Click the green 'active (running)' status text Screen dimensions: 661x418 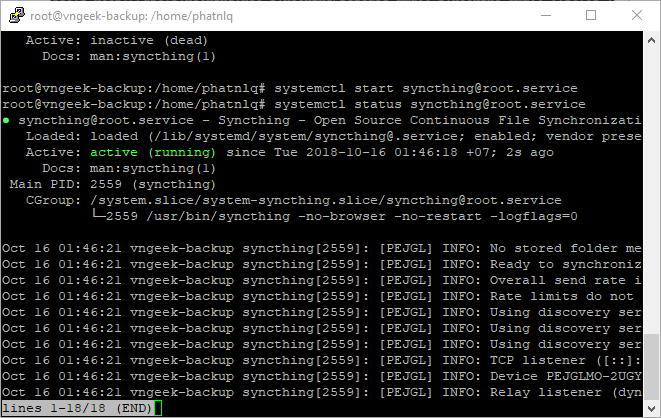[x=153, y=153]
